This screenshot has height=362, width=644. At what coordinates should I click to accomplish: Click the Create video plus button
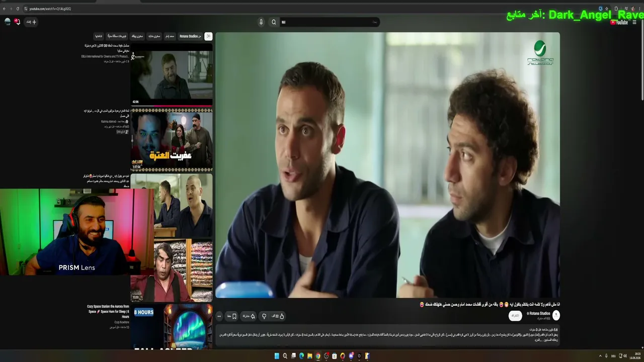point(31,22)
